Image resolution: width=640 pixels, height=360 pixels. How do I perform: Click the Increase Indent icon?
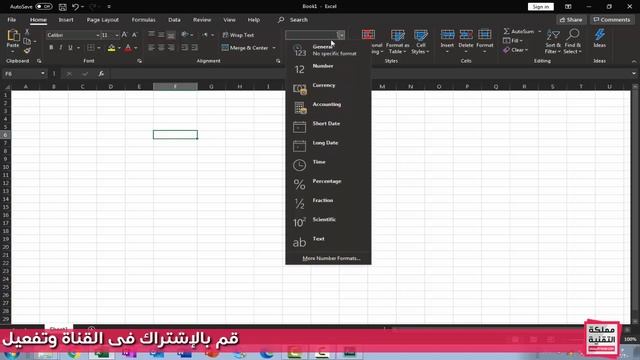coord(195,48)
